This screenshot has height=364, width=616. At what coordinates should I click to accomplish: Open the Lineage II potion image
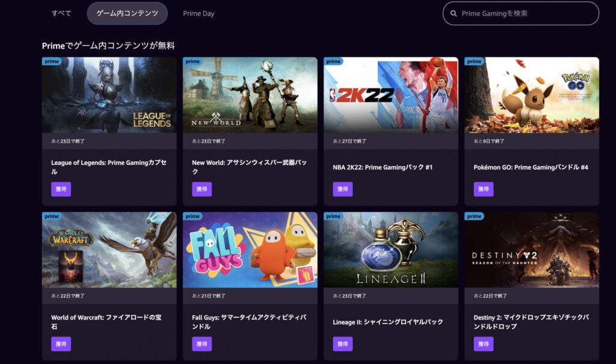click(x=390, y=251)
